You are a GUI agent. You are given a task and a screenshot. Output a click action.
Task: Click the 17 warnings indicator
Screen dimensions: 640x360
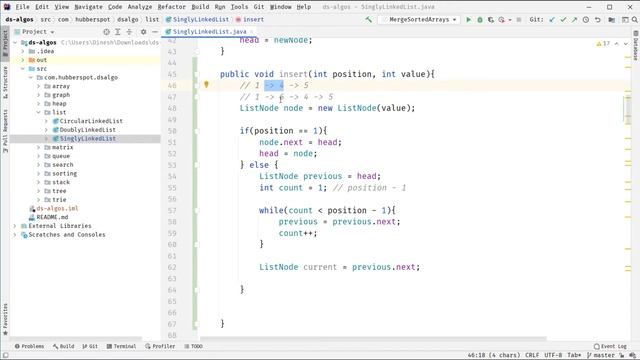coord(603,43)
